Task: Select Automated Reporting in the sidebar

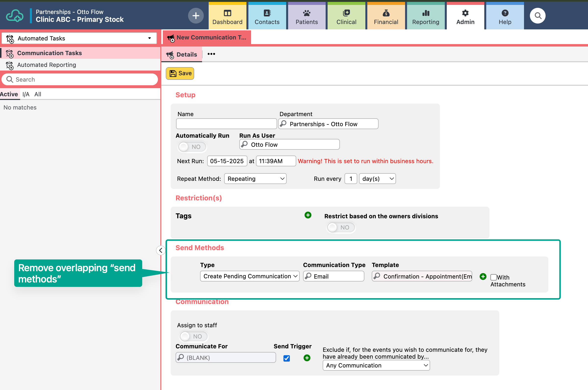Action: point(80,65)
